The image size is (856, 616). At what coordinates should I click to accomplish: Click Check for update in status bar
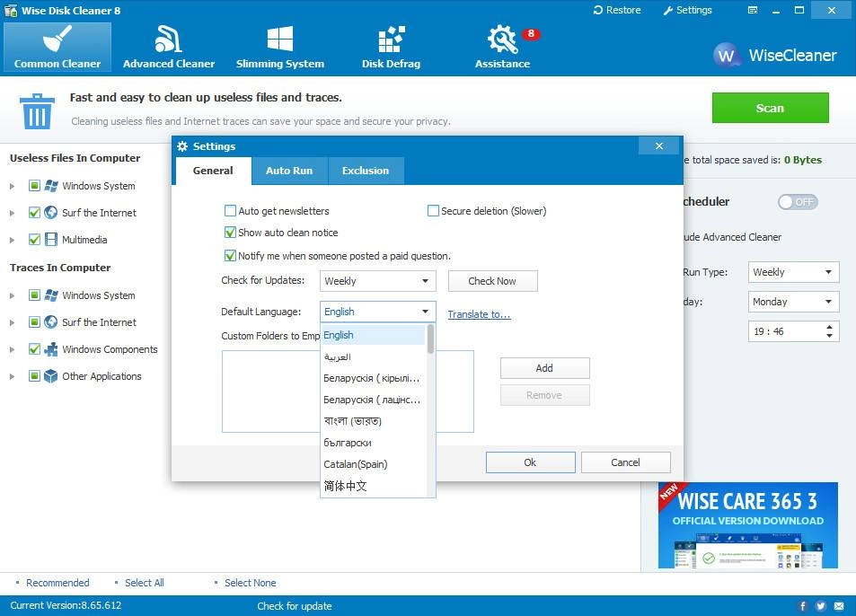pyautogui.click(x=295, y=605)
